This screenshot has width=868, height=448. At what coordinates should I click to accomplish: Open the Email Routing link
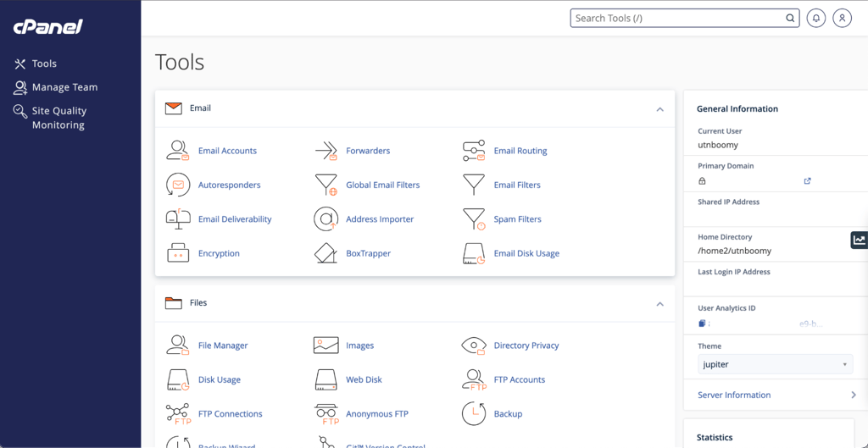520,151
